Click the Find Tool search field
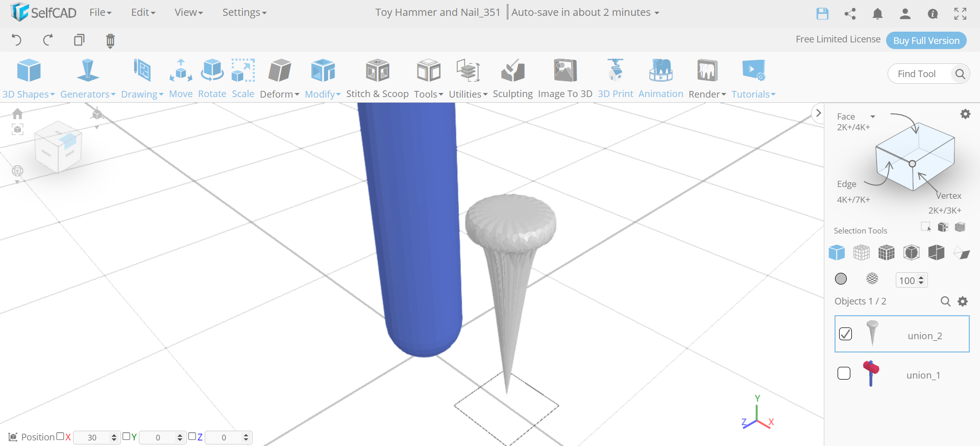Screen dimensions: 980x446 [918, 74]
